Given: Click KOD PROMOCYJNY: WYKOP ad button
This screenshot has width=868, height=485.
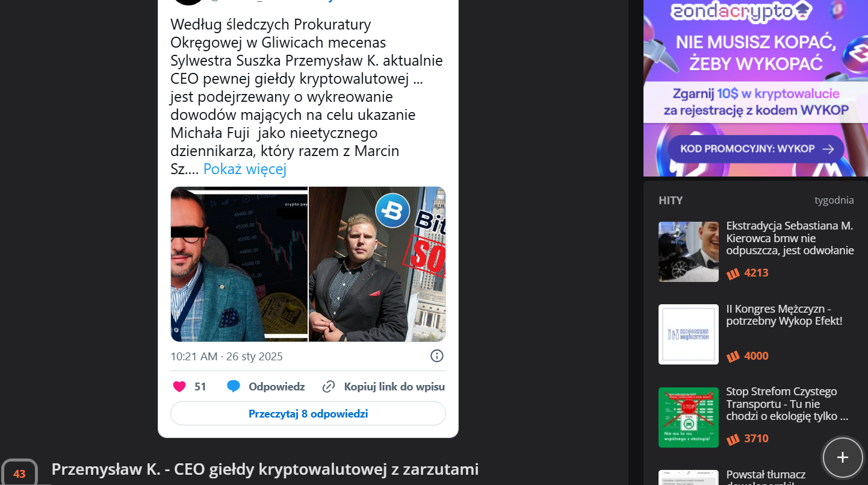Looking at the screenshot, I should point(756,149).
